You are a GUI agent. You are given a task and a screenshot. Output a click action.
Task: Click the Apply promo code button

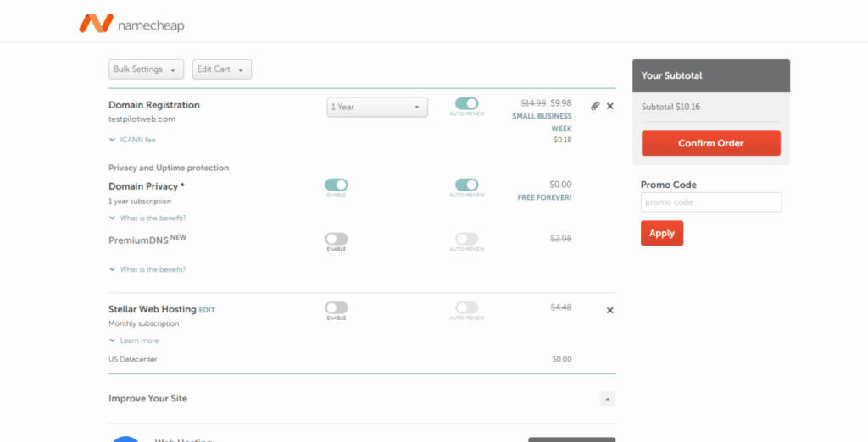(661, 233)
